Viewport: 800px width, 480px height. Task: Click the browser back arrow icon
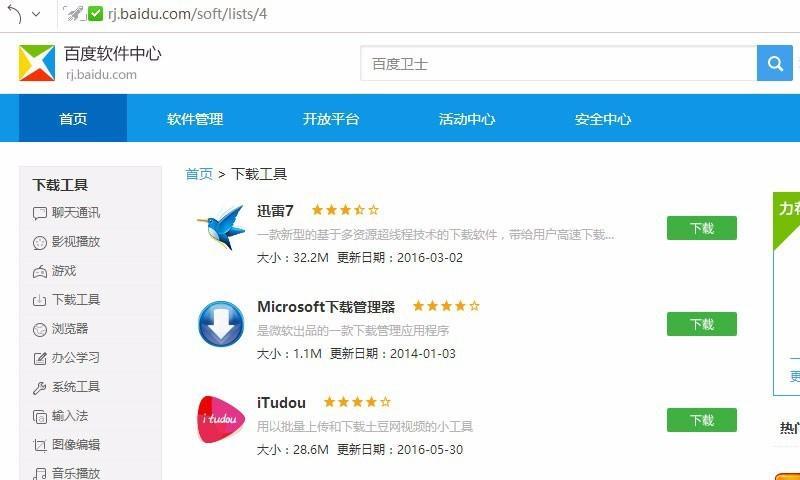(x=14, y=14)
